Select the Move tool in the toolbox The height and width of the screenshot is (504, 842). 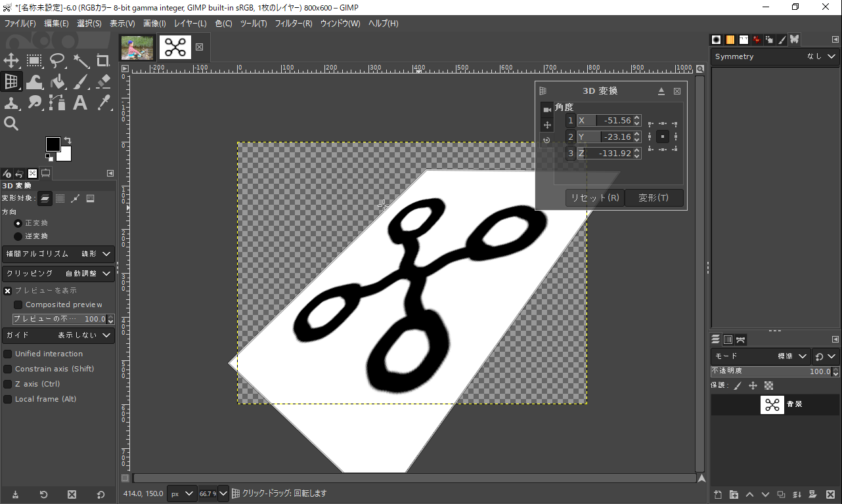click(x=11, y=60)
